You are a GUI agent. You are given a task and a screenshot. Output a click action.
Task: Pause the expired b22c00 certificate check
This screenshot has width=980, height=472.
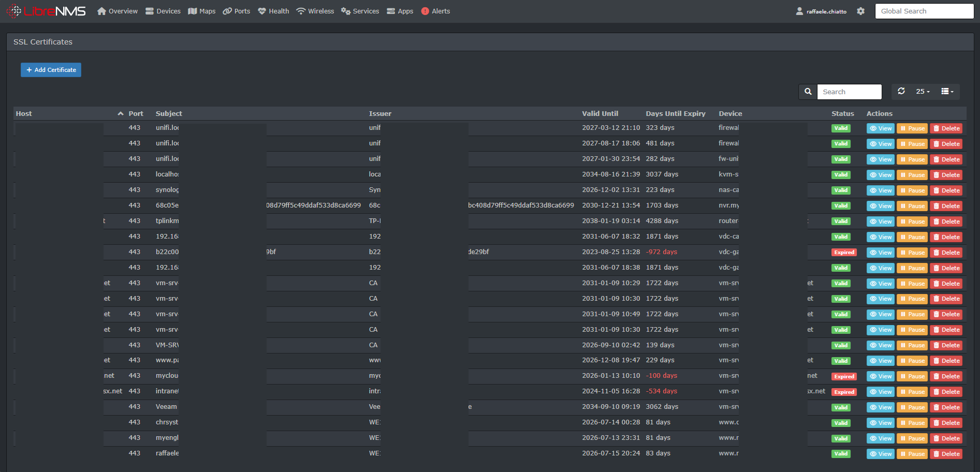coord(912,253)
